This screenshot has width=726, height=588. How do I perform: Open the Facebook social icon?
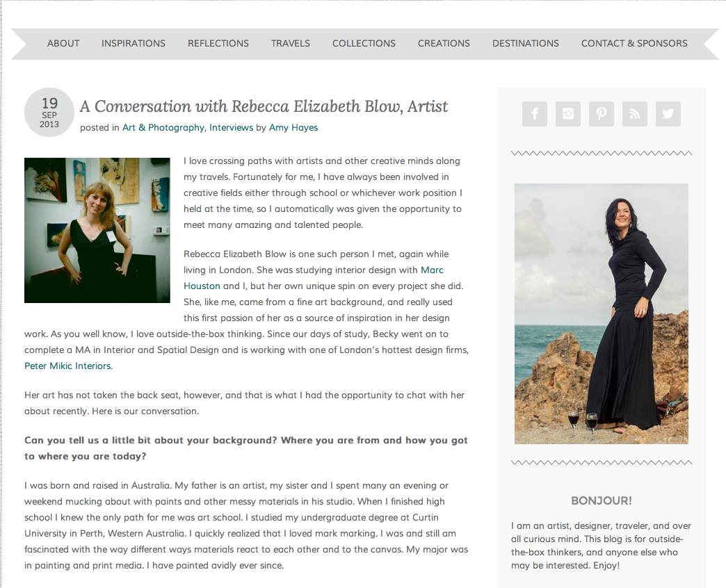point(534,114)
